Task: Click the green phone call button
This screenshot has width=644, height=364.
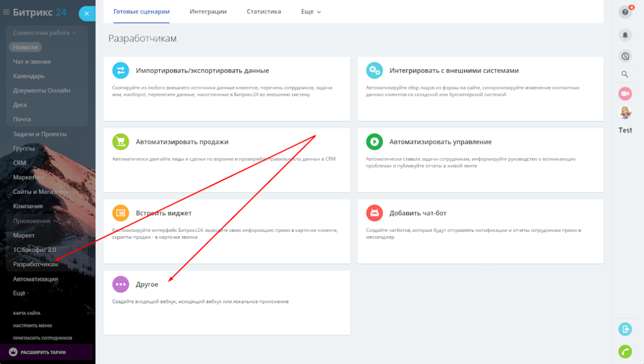Action: (625, 351)
